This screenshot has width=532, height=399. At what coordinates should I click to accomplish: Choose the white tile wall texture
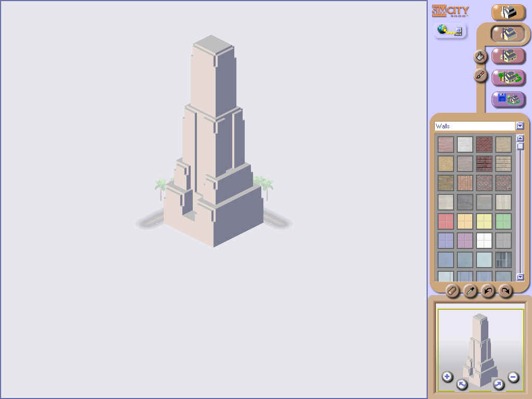[484, 241]
